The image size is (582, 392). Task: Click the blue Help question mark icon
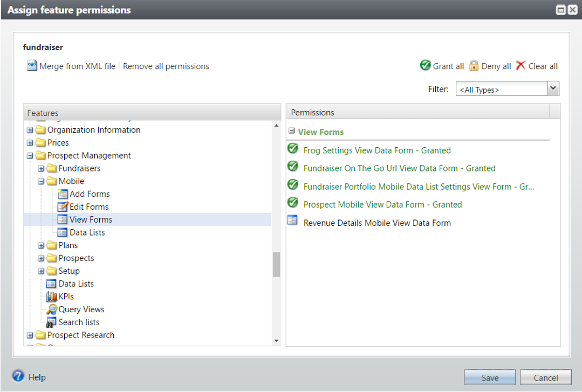[x=18, y=376]
